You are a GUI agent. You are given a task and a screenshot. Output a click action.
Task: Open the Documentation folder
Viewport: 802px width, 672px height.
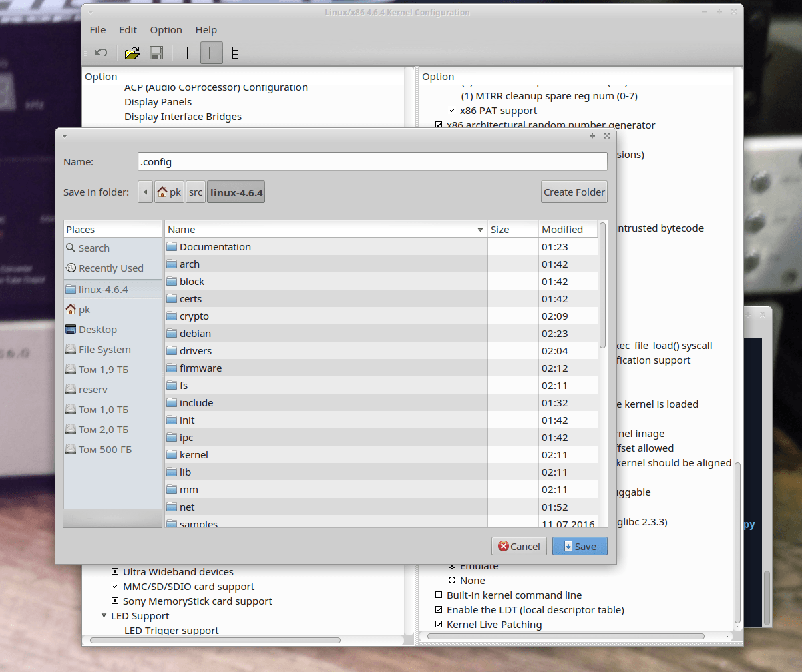[x=215, y=247]
